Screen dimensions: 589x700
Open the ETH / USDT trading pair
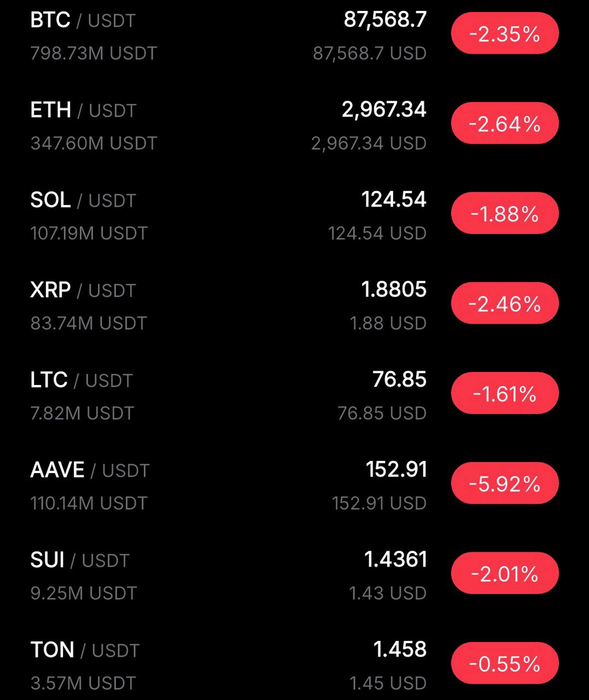point(83,110)
